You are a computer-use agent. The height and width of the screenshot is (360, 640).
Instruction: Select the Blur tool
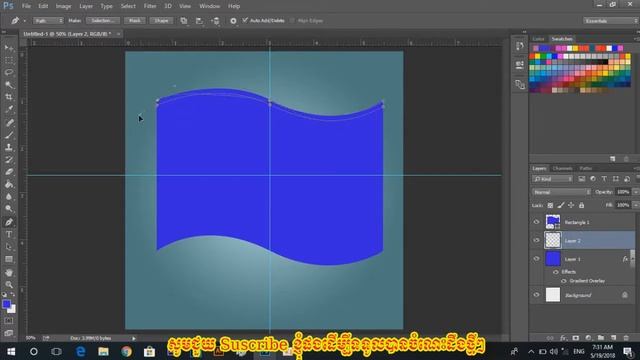(x=9, y=197)
